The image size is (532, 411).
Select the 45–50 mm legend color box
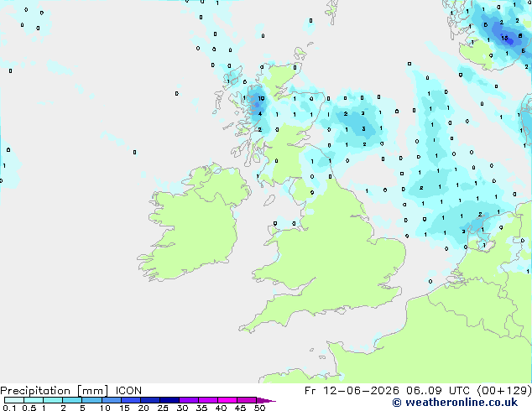click(x=247, y=400)
